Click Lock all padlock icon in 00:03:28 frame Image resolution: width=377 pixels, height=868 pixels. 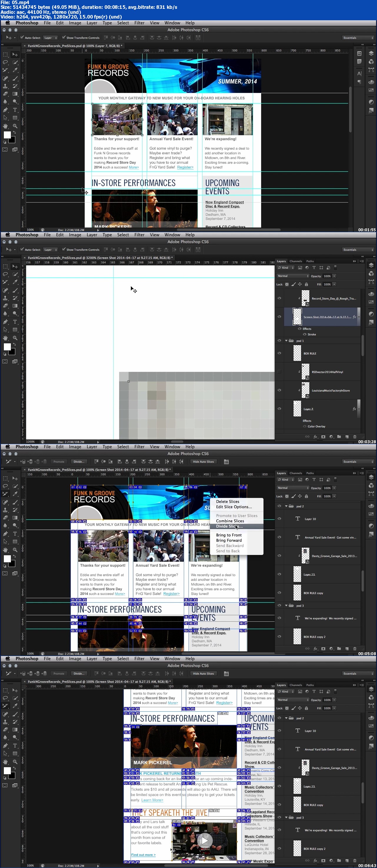pos(306,285)
